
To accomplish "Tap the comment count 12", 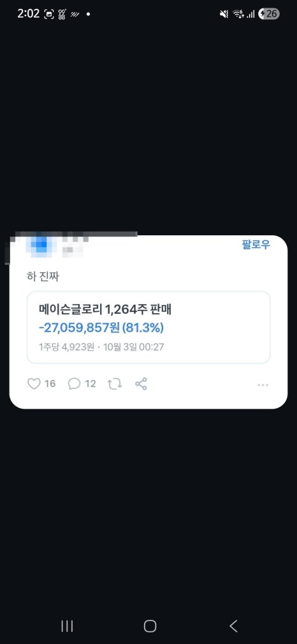I will coord(91,384).
